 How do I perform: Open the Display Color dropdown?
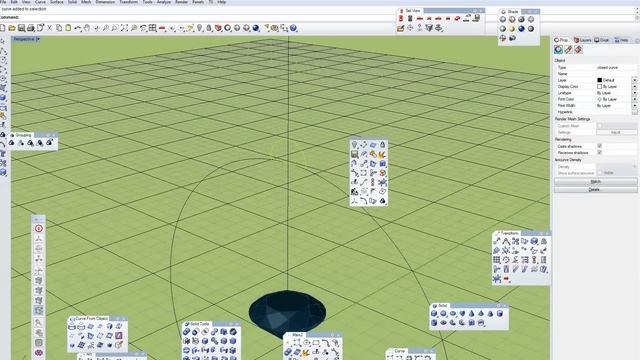pyautogui.click(x=634, y=87)
